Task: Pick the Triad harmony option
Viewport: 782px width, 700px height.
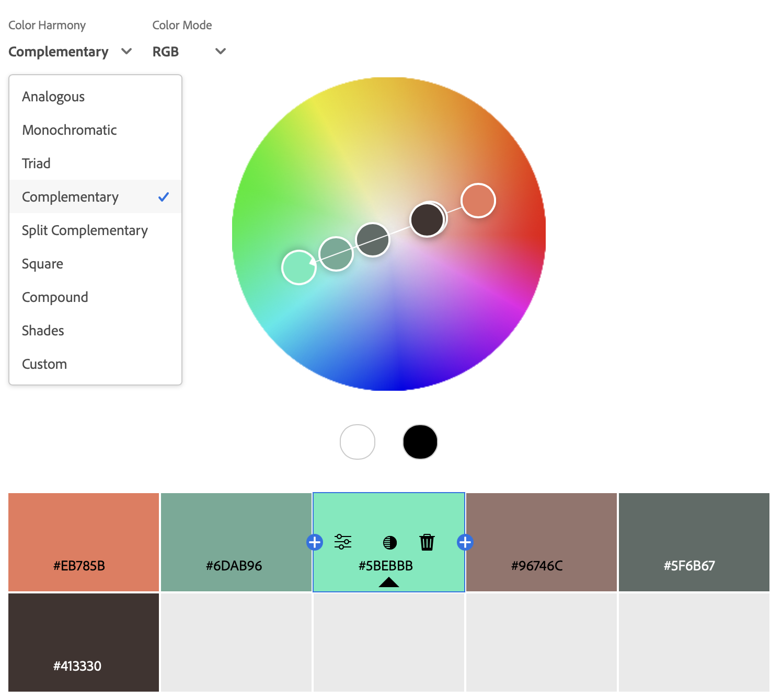Action: click(x=37, y=164)
